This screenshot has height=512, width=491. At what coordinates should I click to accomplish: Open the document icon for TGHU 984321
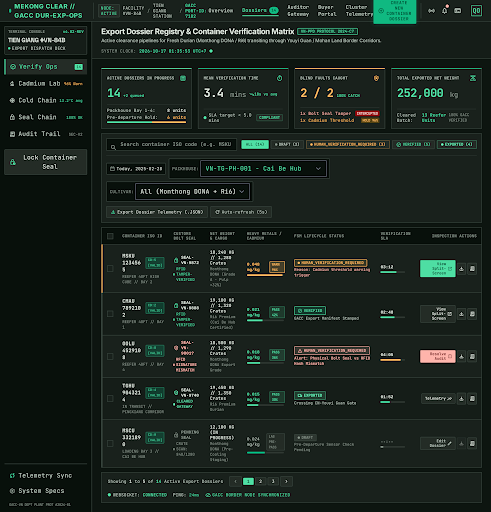pyautogui.click(x=472, y=398)
